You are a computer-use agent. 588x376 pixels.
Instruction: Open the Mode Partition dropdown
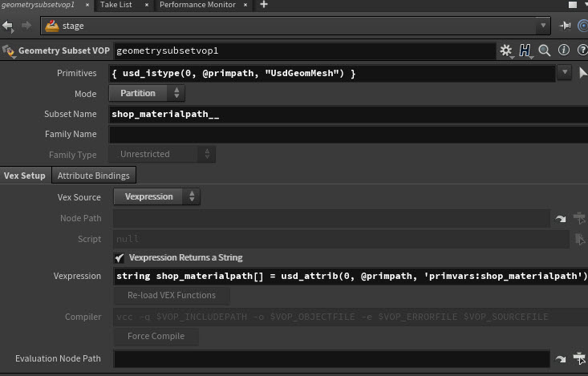(x=147, y=93)
